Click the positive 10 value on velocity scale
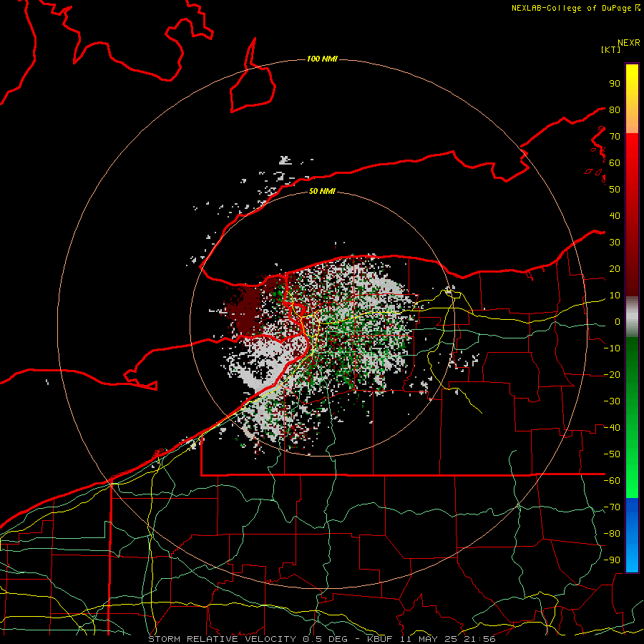The height and width of the screenshot is (644, 644). pyautogui.click(x=615, y=296)
